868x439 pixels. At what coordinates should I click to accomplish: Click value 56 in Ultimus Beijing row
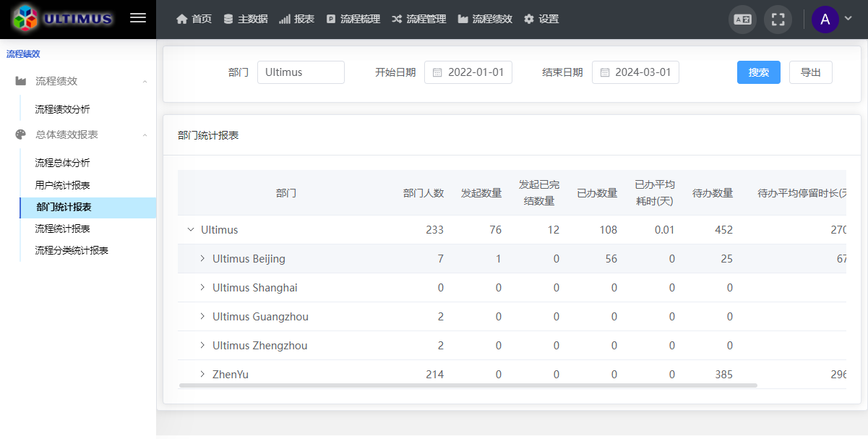611,259
